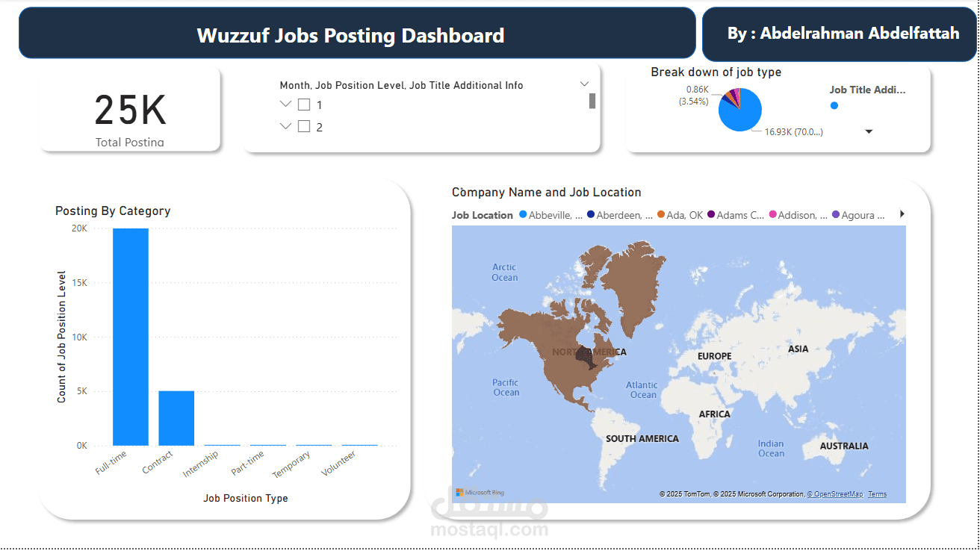Click the EUROPE map label
Image resolution: width=980 pixels, height=551 pixels.
[715, 356]
